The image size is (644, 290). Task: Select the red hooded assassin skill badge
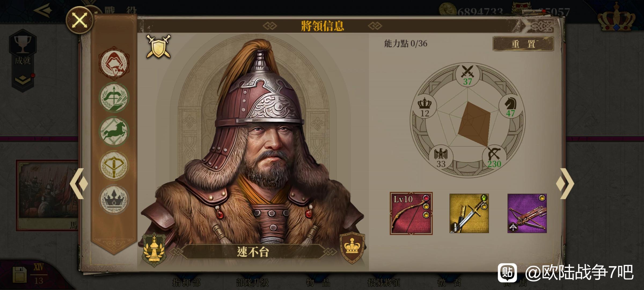point(114,63)
